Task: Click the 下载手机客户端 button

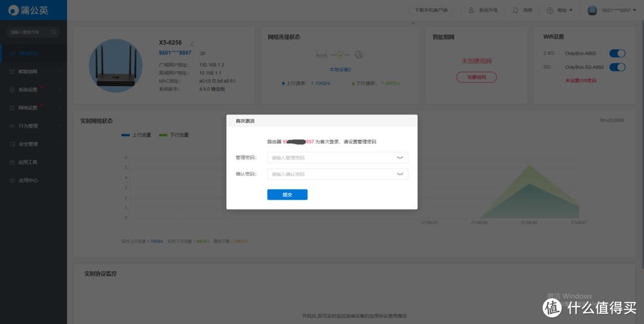Action: pos(431,10)
